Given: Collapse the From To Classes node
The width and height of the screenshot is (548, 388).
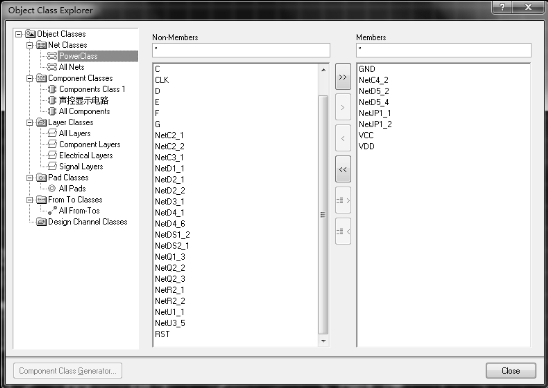Looking at the screenshot, I should (x=30, y=200).
